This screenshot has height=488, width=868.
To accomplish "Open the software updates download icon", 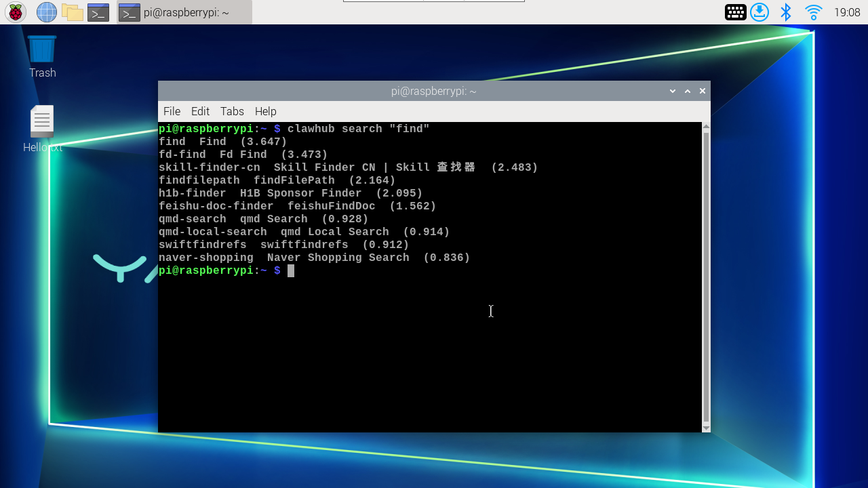I will [x=759, y=12].
